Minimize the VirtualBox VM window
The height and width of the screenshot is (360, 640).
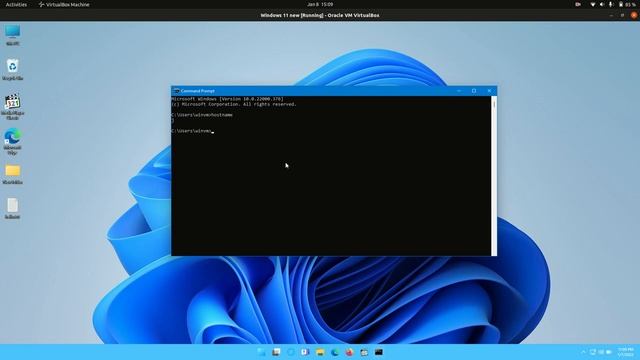[611, 15]
